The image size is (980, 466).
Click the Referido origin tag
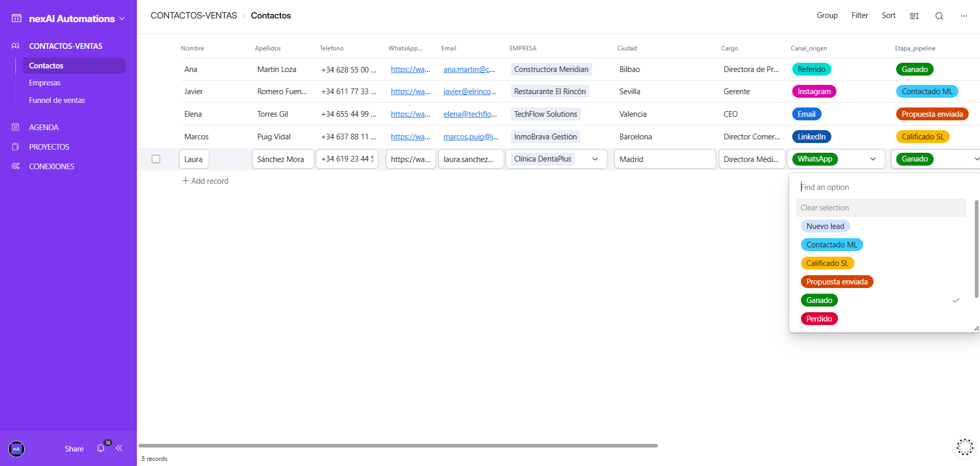(x=811, y=69)
